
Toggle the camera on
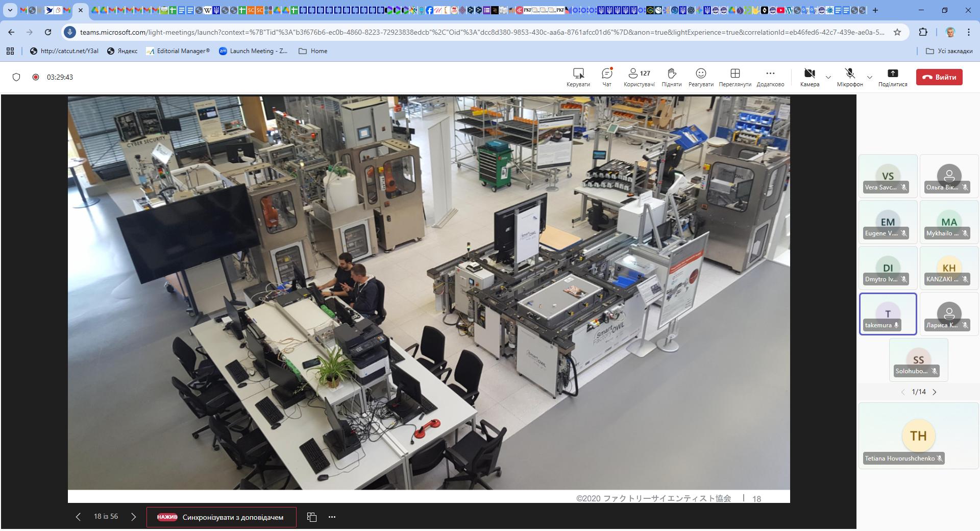(x=809, y=77)
